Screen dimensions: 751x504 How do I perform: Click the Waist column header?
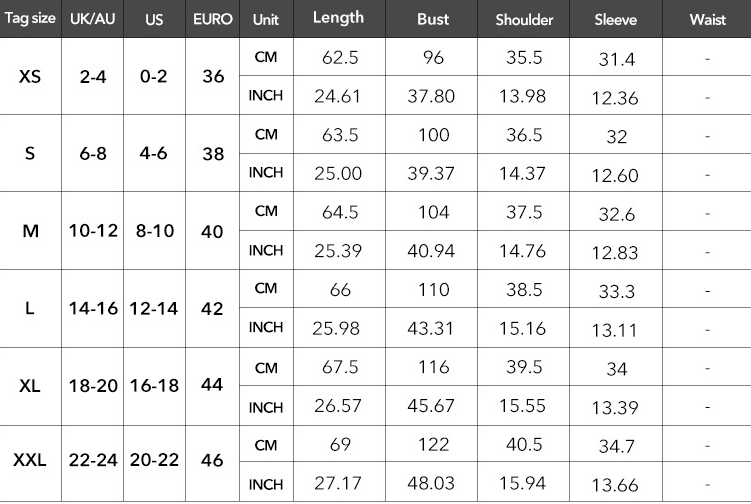coord(707,19)
